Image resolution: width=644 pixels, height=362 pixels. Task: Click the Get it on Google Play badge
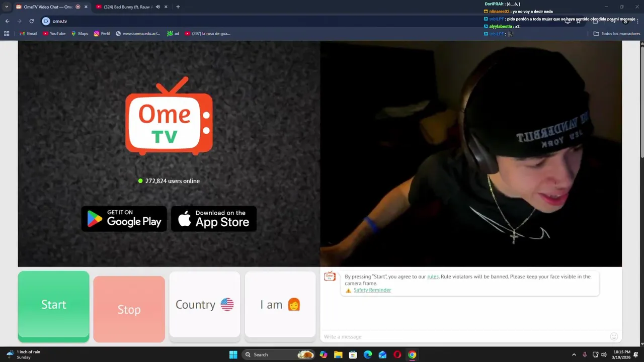pyautogui.click(x=124, y=219)
